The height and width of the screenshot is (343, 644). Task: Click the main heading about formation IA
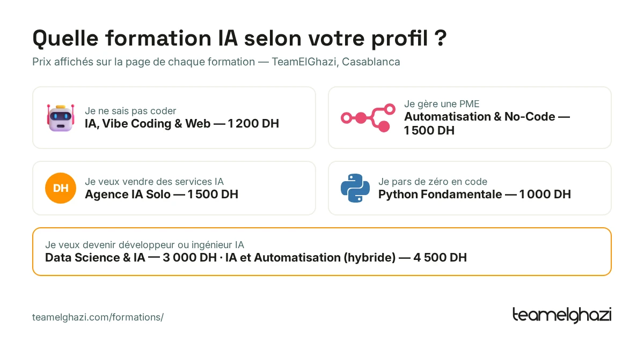(x=239, y=39)
